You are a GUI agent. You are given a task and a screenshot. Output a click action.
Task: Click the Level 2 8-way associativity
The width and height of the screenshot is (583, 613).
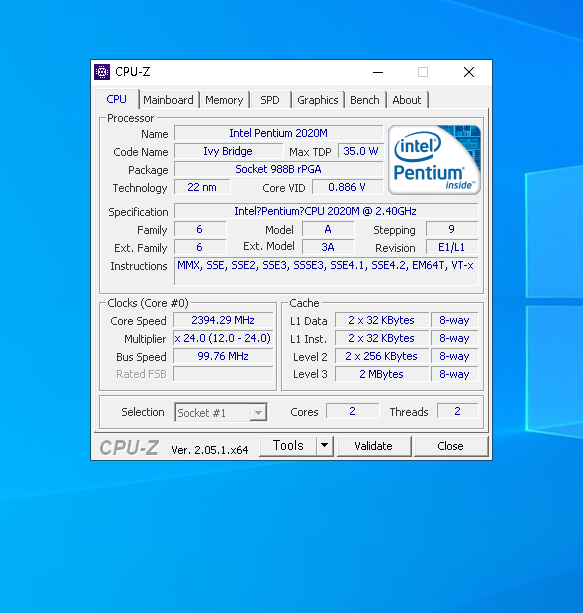(454, 356)
